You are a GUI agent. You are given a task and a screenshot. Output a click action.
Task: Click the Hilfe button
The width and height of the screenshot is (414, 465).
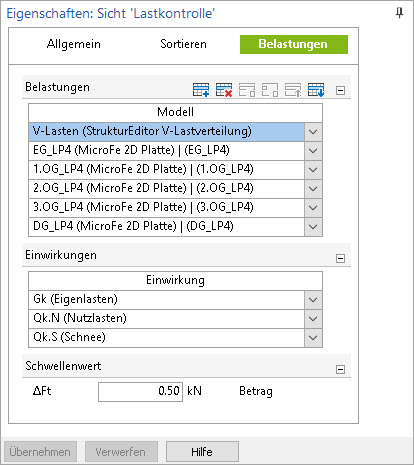tap(202, 452)
